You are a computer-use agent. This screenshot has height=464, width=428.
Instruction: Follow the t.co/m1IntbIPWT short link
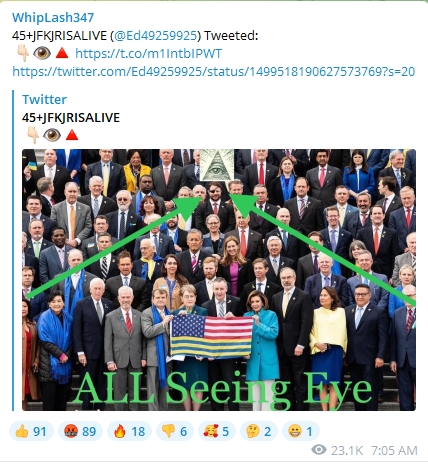click(x=148, y=53)
